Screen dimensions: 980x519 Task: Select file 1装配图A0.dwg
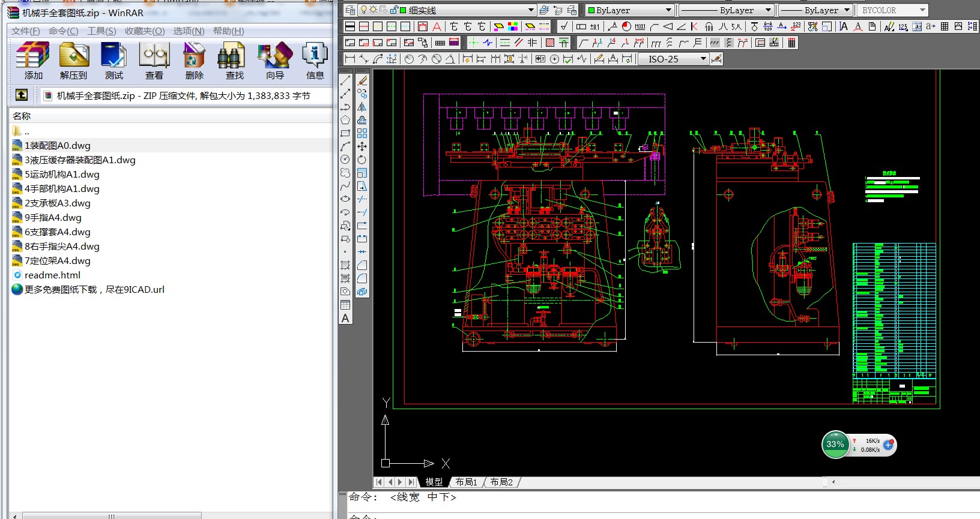52,145
